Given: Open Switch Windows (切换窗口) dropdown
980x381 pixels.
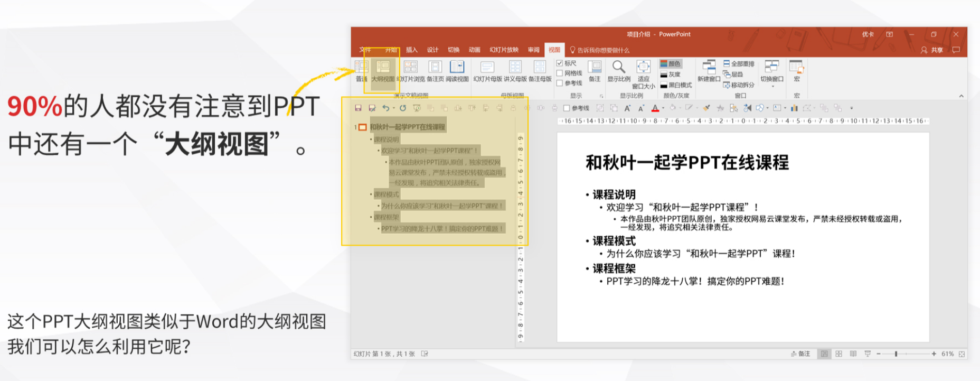Looking at the screenshot, I should point(772,73).
